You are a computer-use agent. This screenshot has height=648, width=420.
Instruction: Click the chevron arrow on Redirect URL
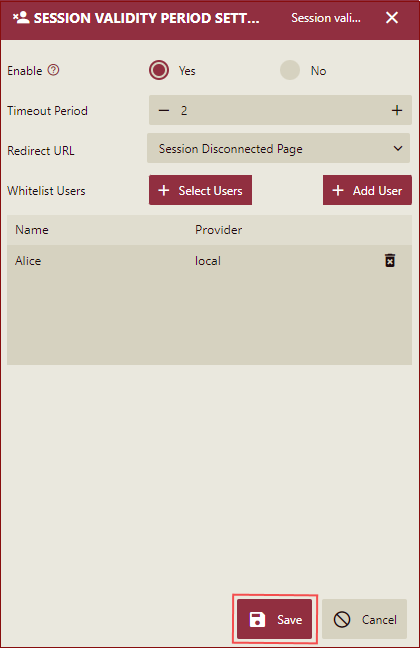(398, 148)
